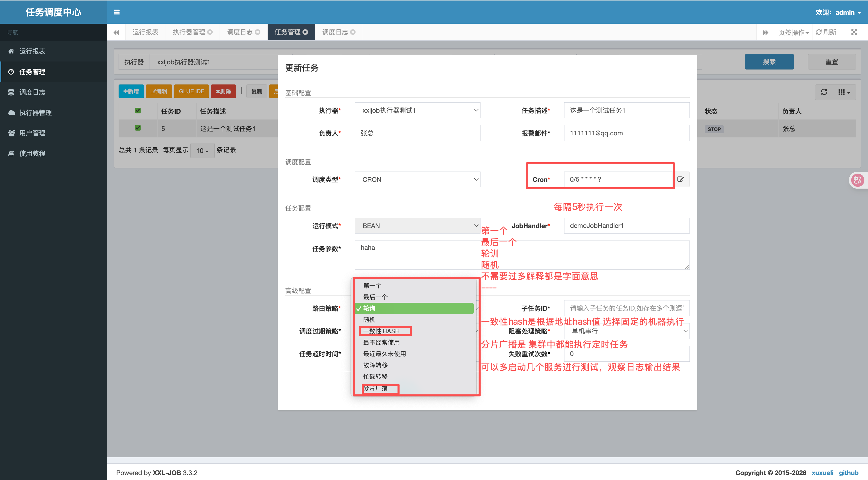Open the 调度类型 CRON dropdown
This screenshot has height=480, width=868.
point(417,179)
